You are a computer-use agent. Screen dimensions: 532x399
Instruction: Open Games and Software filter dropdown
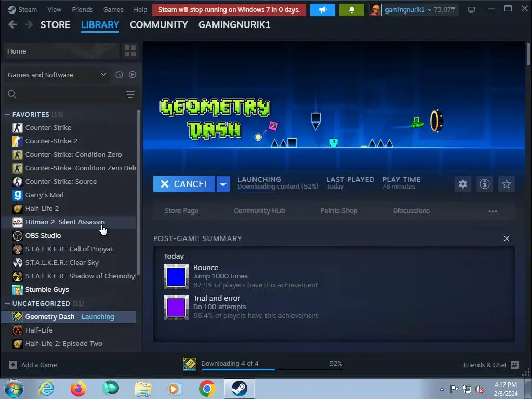57,75
